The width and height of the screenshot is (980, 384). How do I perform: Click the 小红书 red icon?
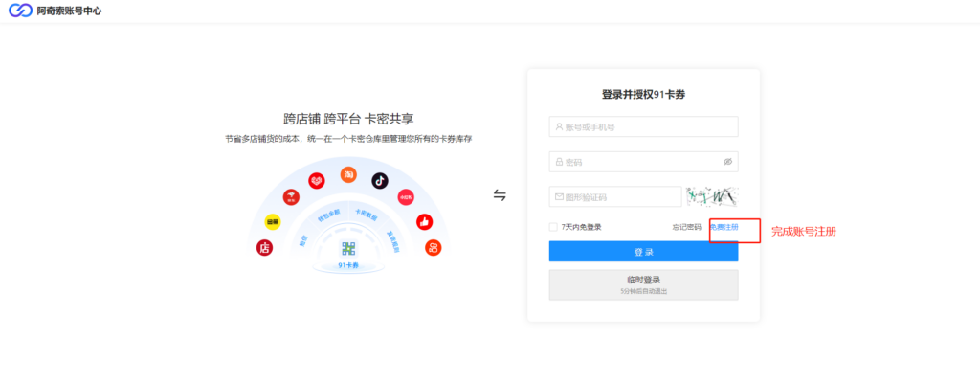coord(406,197)
